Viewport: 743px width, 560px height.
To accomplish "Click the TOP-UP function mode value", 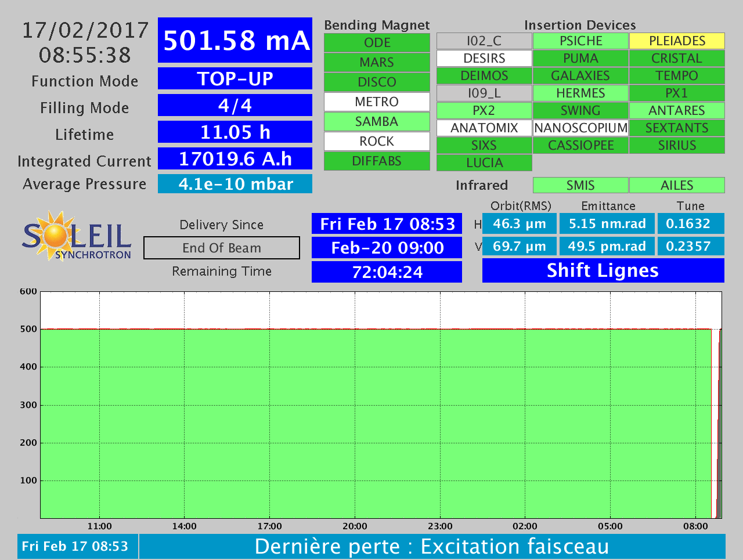I will point(235,78).
